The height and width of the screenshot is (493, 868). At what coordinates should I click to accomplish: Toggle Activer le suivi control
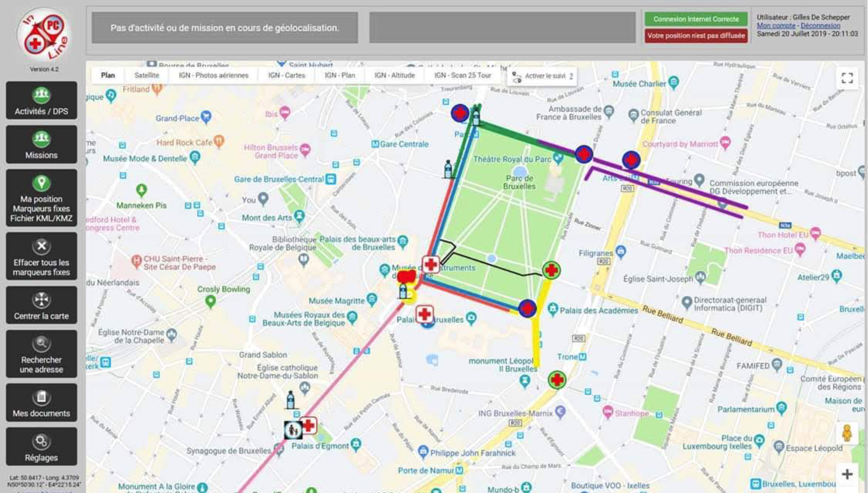[542, 76]
